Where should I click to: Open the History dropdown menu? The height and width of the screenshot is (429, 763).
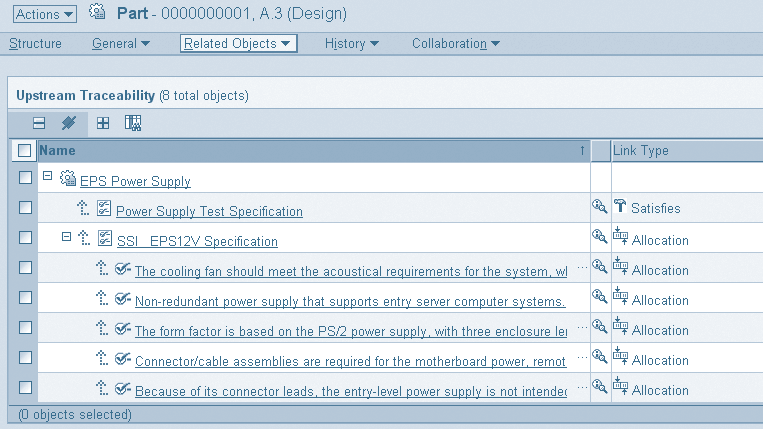[352, 44]
